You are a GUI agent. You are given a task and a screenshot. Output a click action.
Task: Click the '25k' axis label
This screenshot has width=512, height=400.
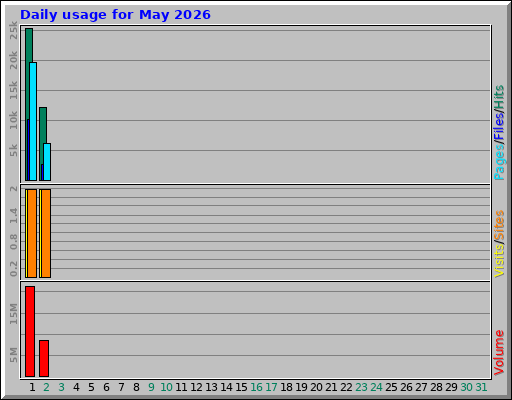pyautogui.click(x=13, y=30)
